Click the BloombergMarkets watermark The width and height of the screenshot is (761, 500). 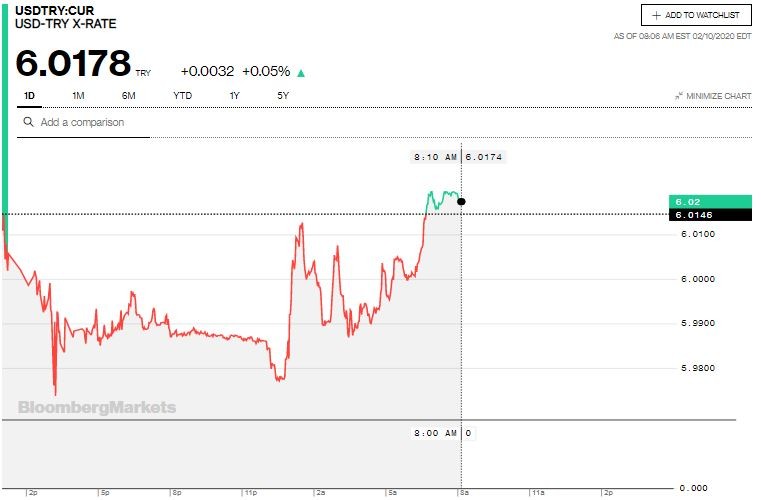tap(97, 407)
